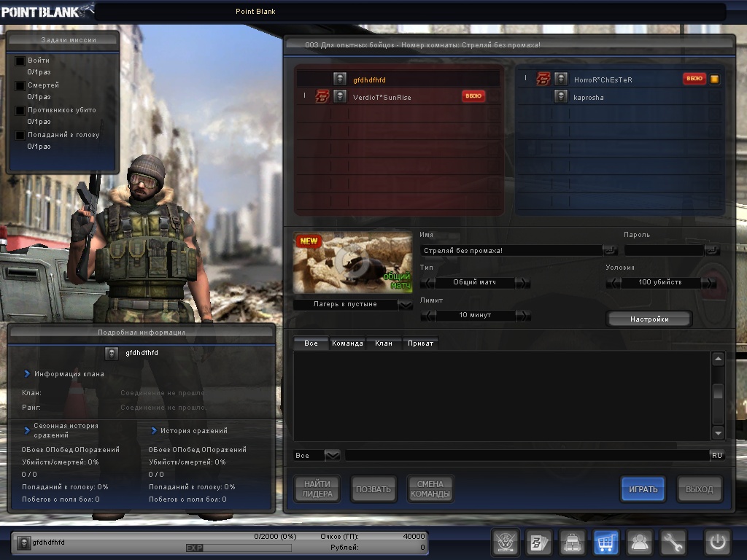
Task: Switch to the 'Команда' chat tab
Action: click(347, 343)
